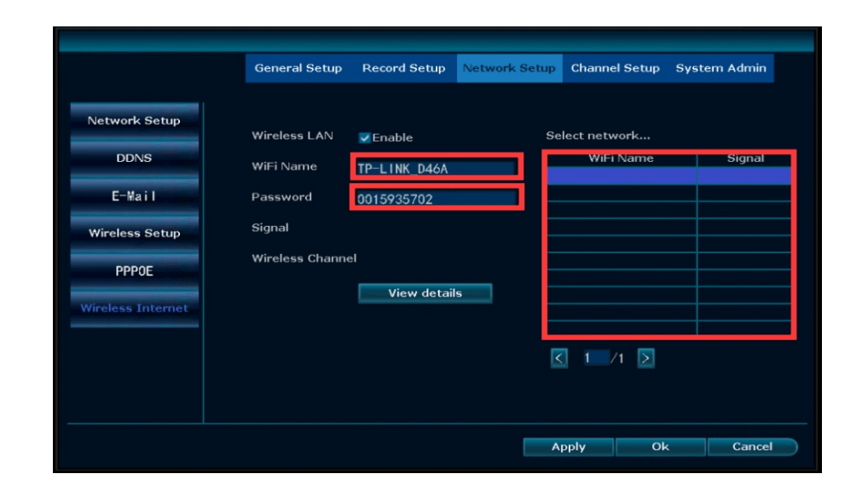
Task: Click the WiFi Name input field
Action: [x=435, y=168]
